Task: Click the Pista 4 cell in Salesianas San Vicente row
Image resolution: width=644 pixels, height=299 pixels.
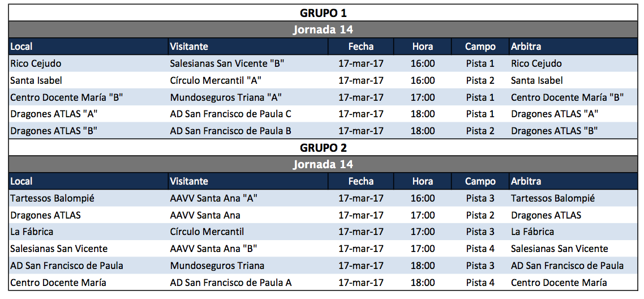Action: coord(480,249)
